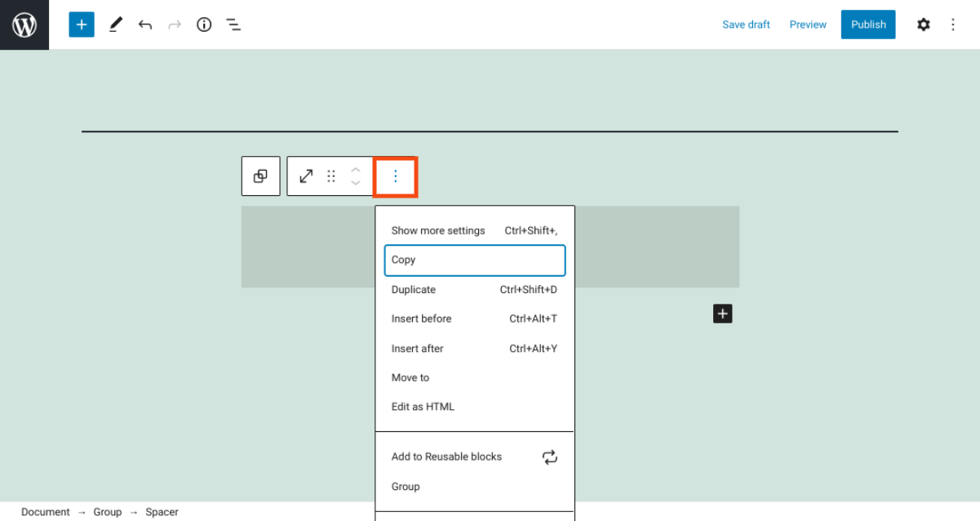Move block down with chevron
The image size is (980, 521).
tap(356, 183)
